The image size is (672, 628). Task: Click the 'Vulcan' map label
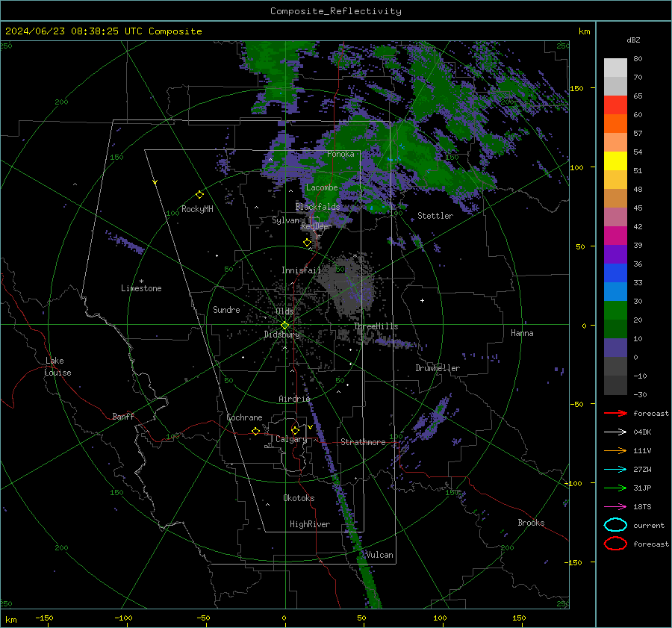click(x=379, y=555)
